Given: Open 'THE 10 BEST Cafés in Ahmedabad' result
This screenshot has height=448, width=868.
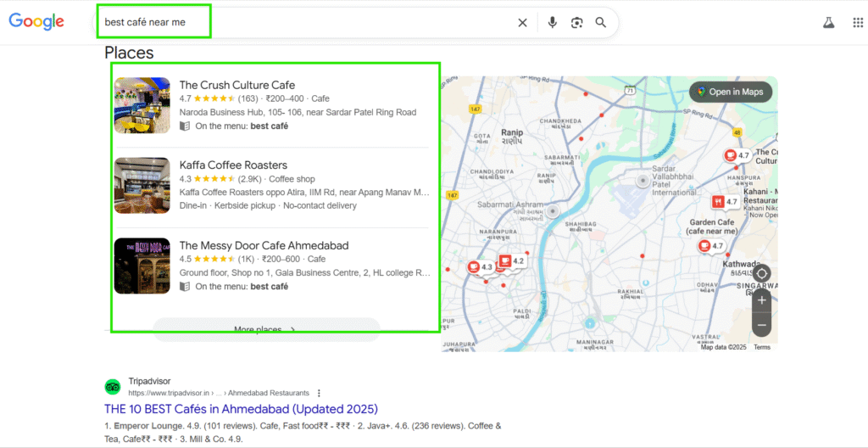Looking at the screenshot, I should click(241, 409).
